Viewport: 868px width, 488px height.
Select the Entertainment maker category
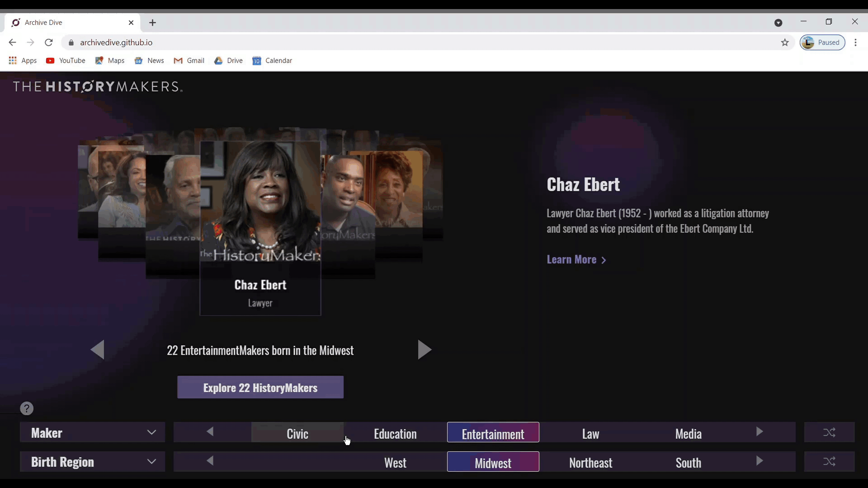click(x=493, y=433)
